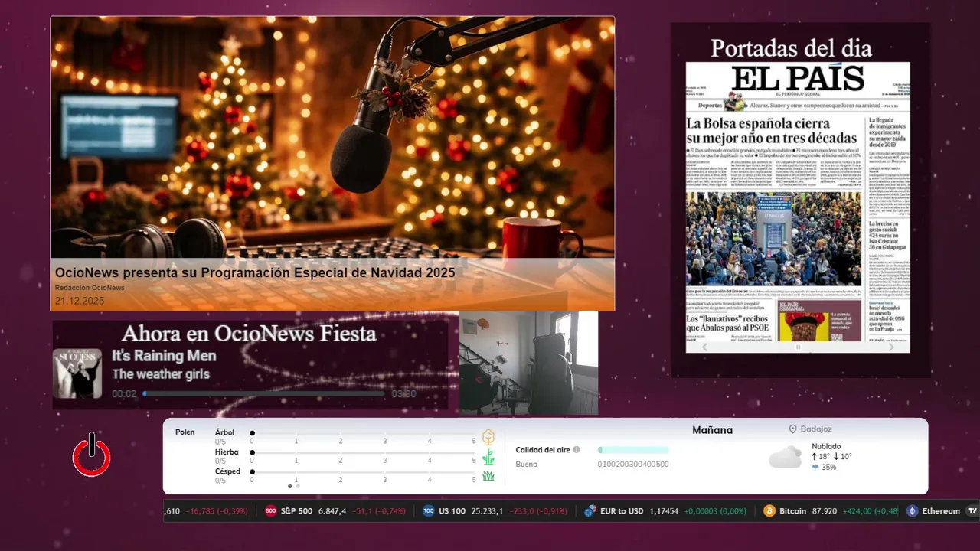Open the OcioNews Programación Especial de Navidad headline

(255, 273)
